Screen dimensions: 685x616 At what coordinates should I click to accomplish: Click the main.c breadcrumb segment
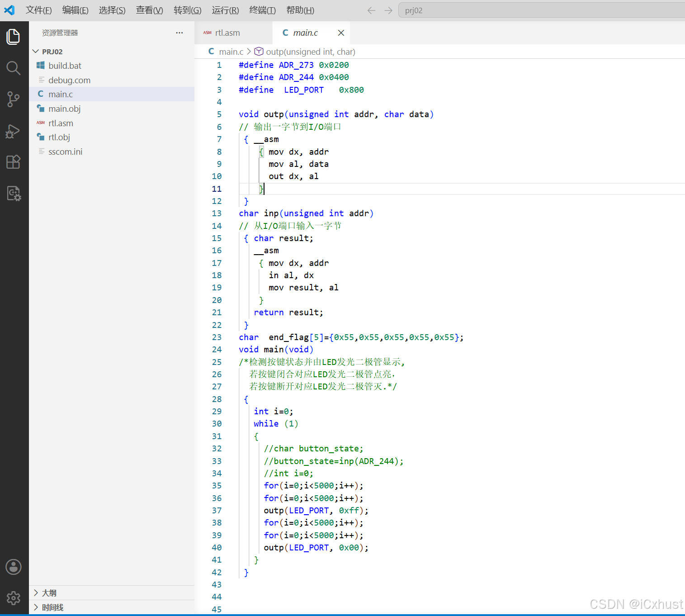click(x=231, y=52)
